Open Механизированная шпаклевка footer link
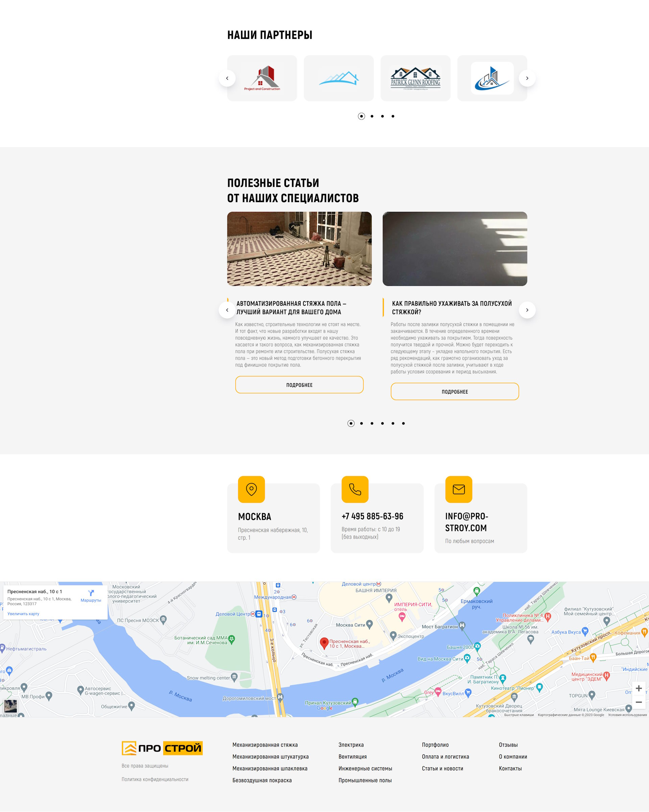This screenshot has width=649, height=812. pyautogui.click(x=270, y=768)
